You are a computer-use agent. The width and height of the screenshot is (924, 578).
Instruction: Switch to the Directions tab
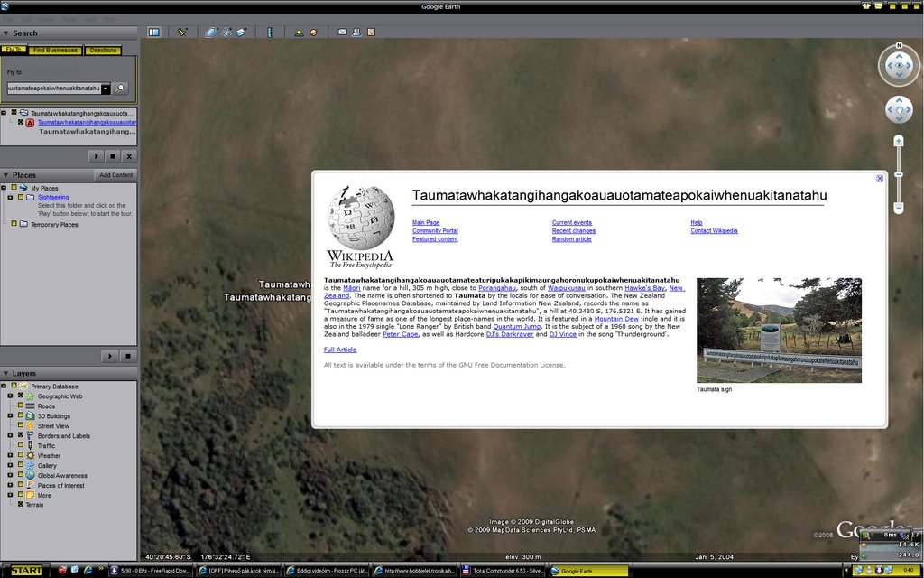pos(103,51)
